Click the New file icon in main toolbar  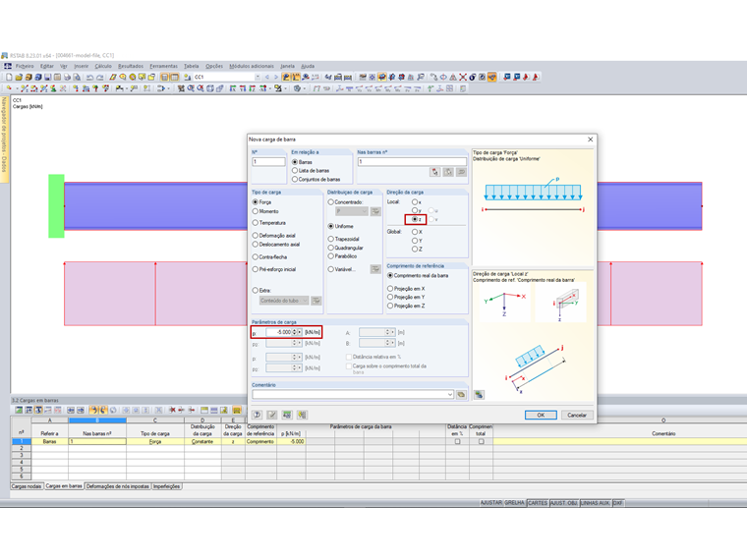coord(9,77)
